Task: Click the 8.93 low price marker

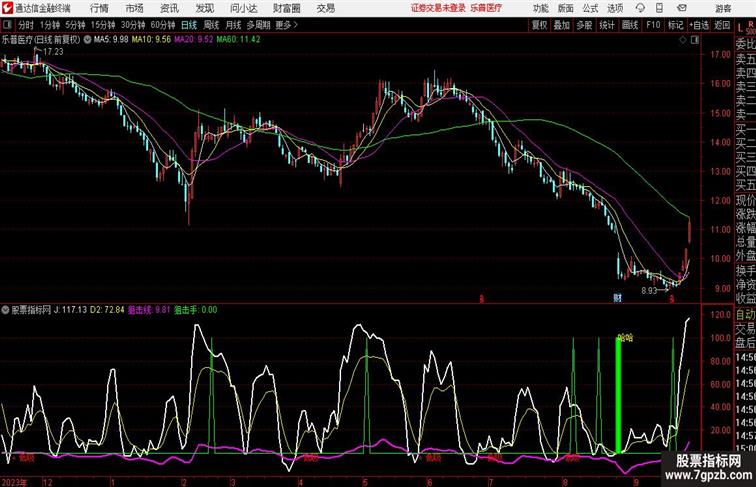Action: point(649,291)
